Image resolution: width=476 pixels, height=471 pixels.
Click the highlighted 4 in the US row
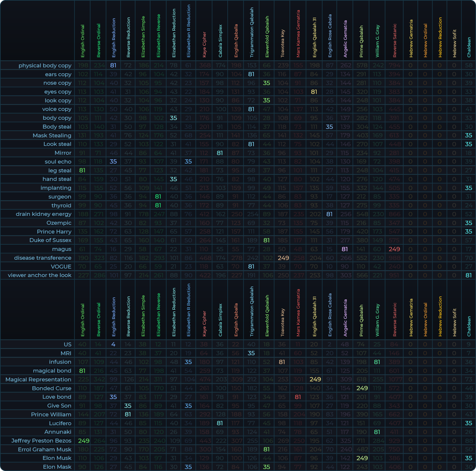(x=113, y=344)
